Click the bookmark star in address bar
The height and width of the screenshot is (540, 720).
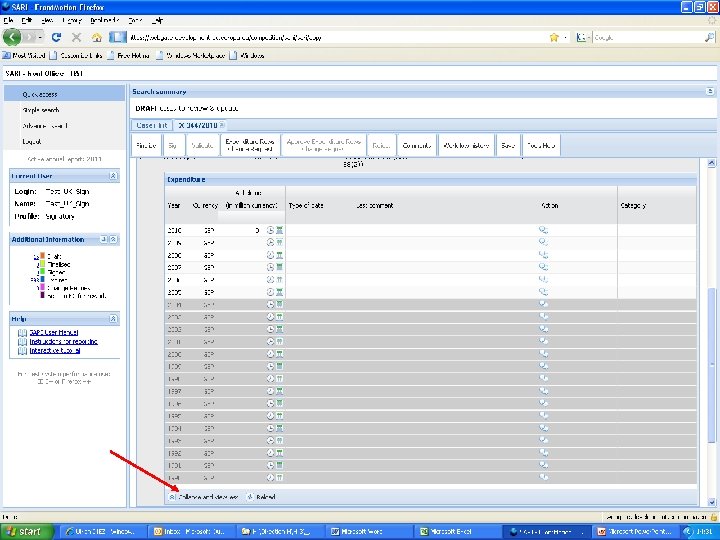pos(554,37)
